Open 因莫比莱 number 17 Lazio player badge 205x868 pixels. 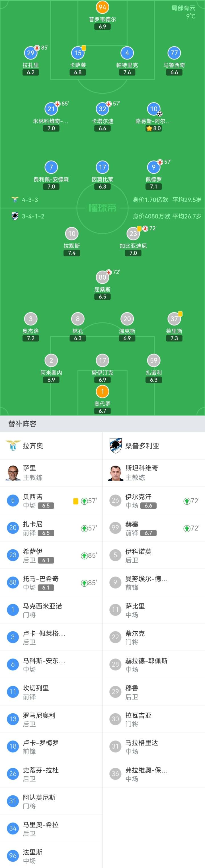click(102, 167)
